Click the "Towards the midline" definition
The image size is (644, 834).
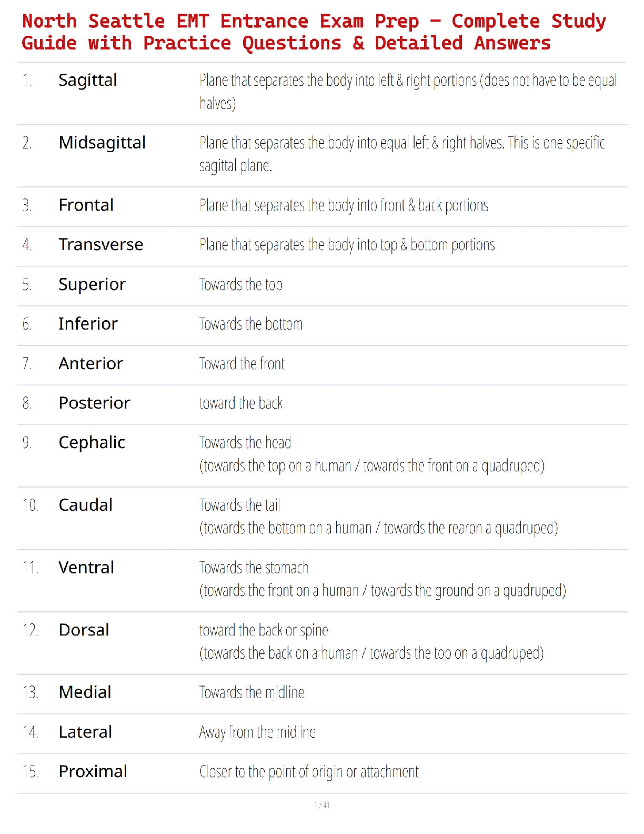pyautogui.click(x=251, y=692)
